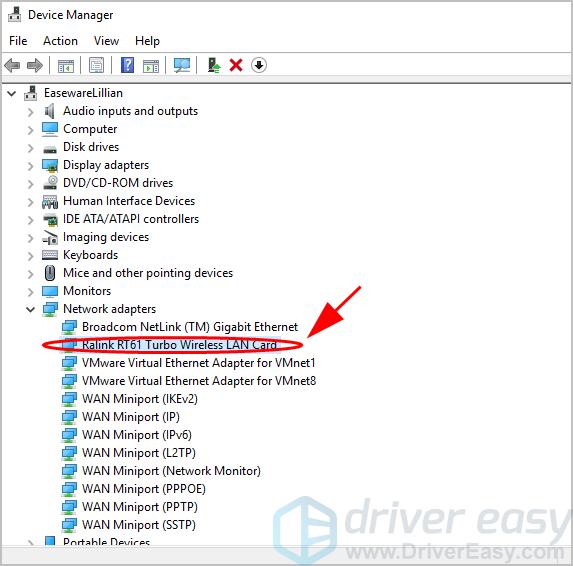
Task: Select Broadcom NetLink (TM) Gigabit Ethernet
Action: point(190,327)
